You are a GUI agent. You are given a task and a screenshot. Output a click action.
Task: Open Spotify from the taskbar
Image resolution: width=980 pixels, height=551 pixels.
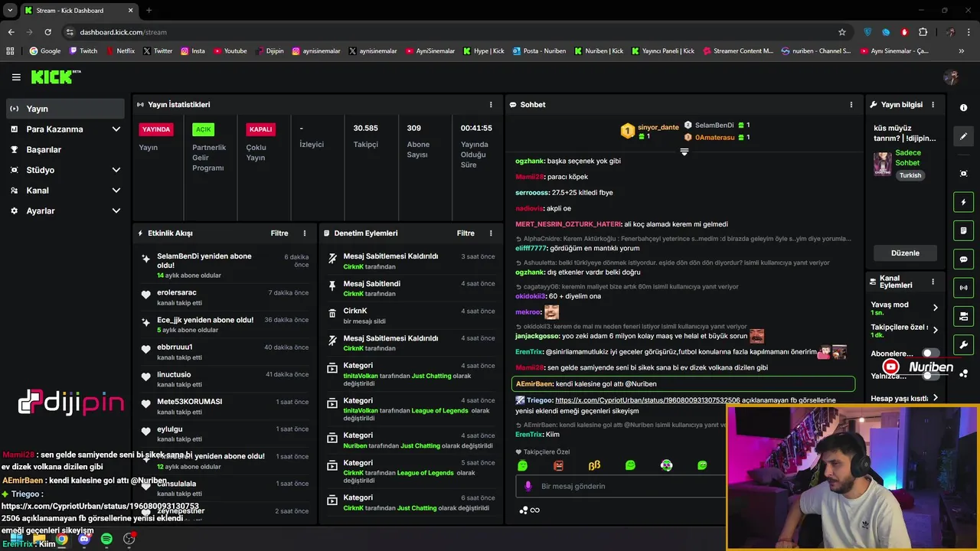pyautogui.click(x=106, y=539)
